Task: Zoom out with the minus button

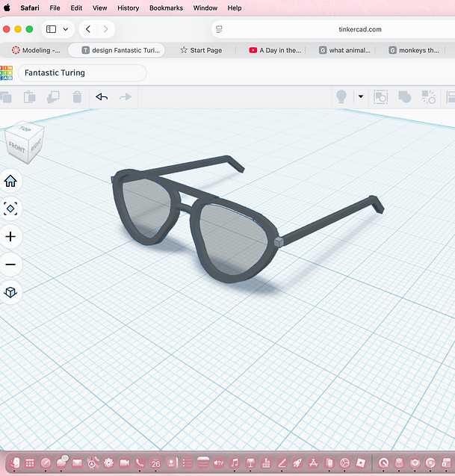Action: tap(10, 265)
